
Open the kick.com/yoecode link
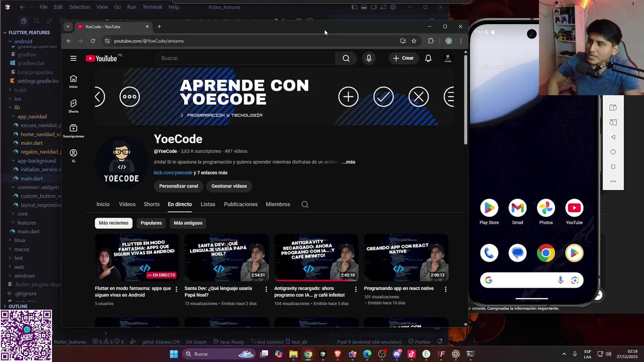(x=173, y=172)
